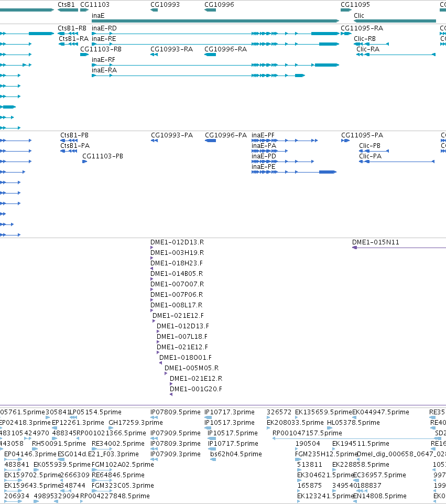Click clone end DME1-018H23.F
446x504 pixels.
pyautogui.click(x=177, y=263)
